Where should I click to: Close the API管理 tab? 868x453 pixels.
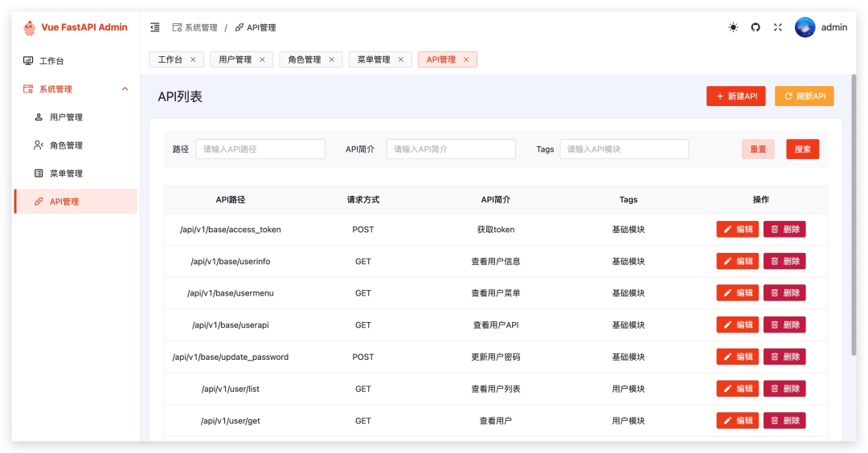tap(466, 59)
